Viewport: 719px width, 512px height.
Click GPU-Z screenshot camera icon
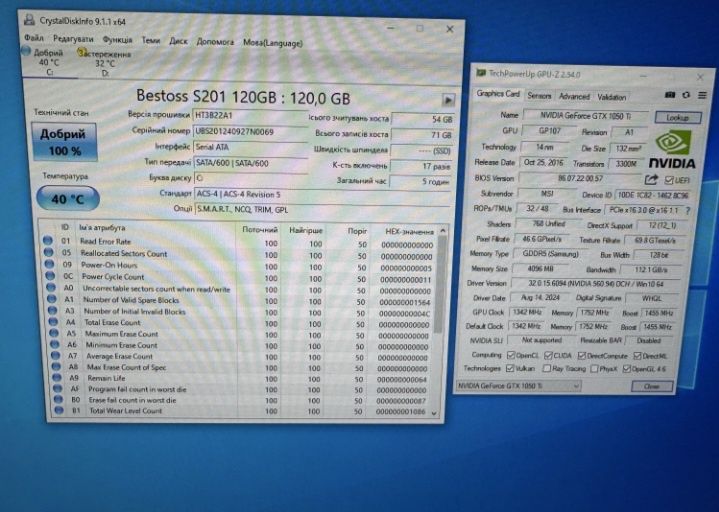click(x=669, y=95)
